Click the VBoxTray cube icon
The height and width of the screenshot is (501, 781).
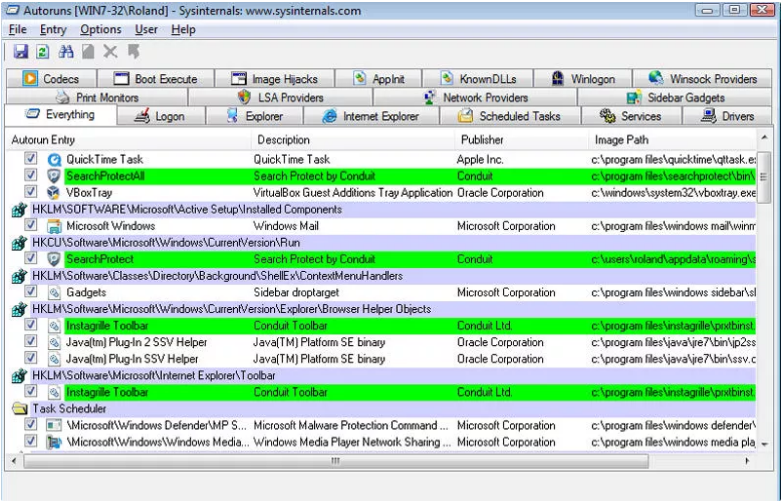point(54,193)
